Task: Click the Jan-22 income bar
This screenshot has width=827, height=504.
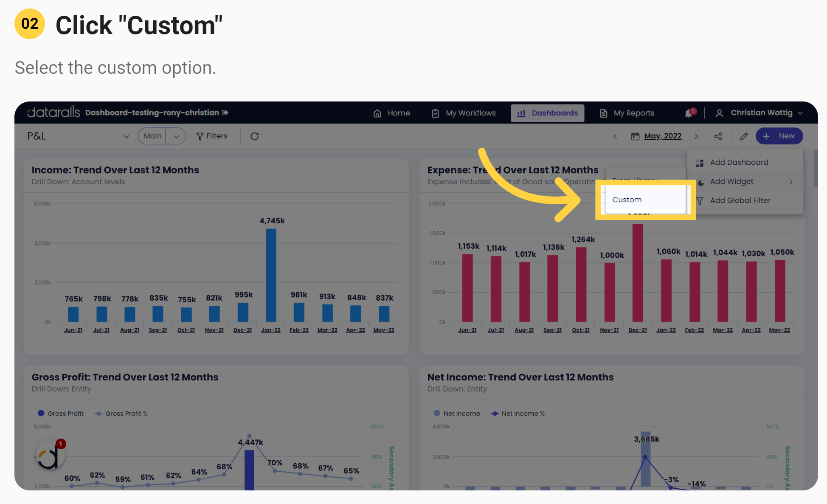Action: coord(271,275)
